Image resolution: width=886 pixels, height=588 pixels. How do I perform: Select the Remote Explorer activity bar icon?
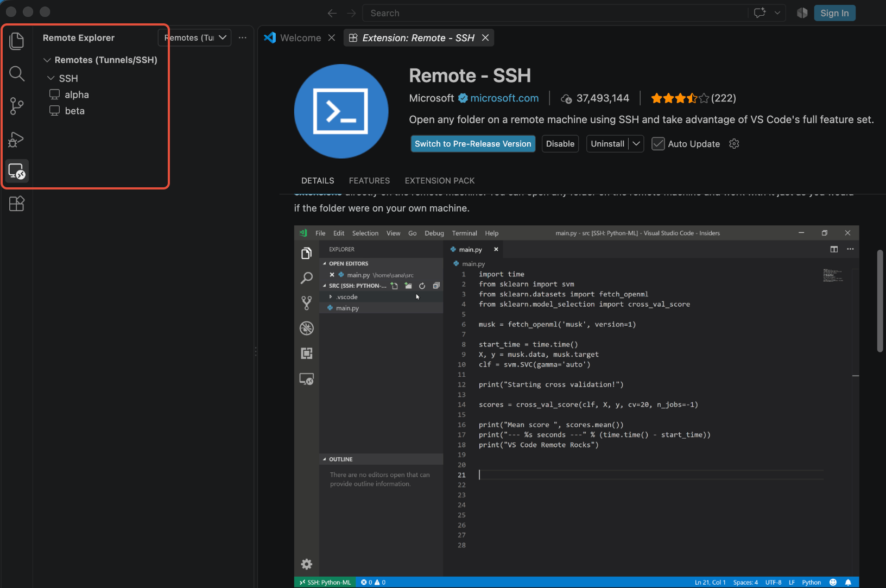pyautogui.click(x=17, y=172)
